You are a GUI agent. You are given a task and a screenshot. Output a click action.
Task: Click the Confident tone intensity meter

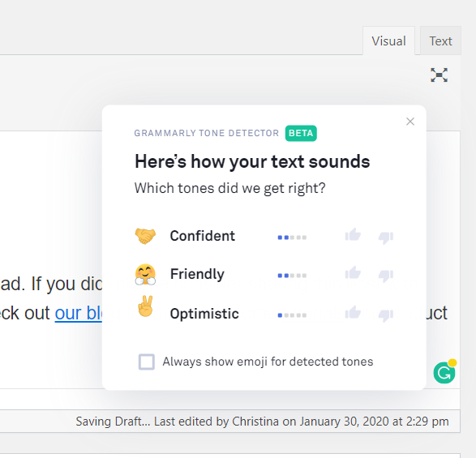[292, 238]
